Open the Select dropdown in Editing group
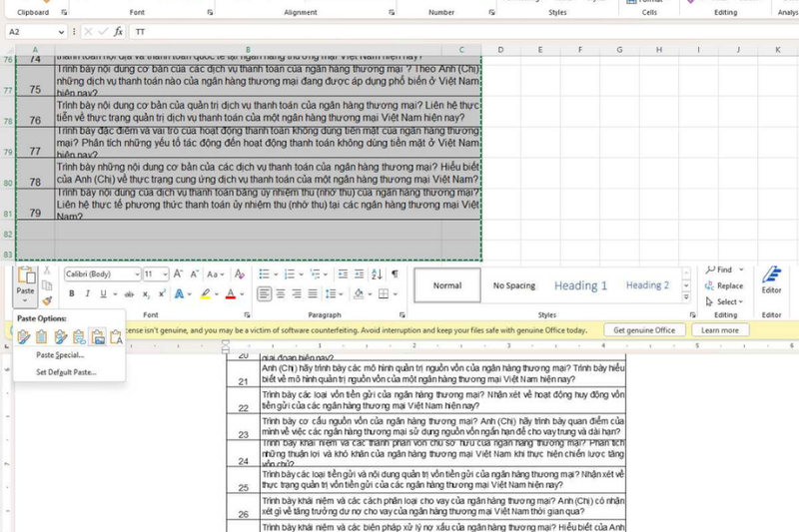The height and width of the screenshot is (532, 799). coord(724,301)
